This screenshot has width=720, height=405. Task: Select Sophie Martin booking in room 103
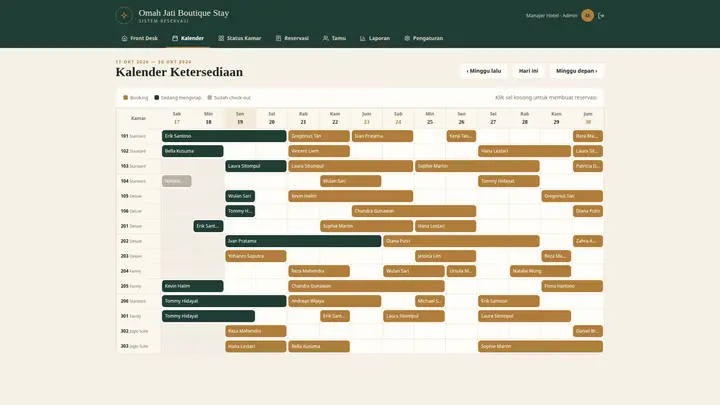[x=477, y=166]
